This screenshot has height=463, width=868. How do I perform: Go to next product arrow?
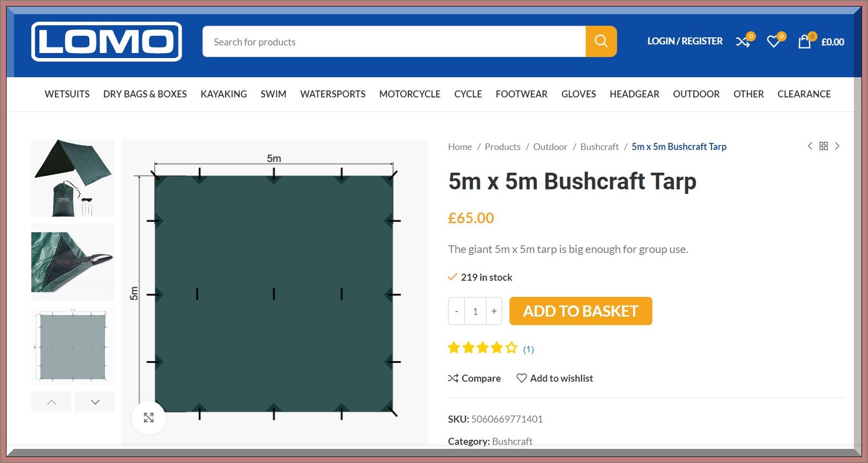tap(837, 146)
